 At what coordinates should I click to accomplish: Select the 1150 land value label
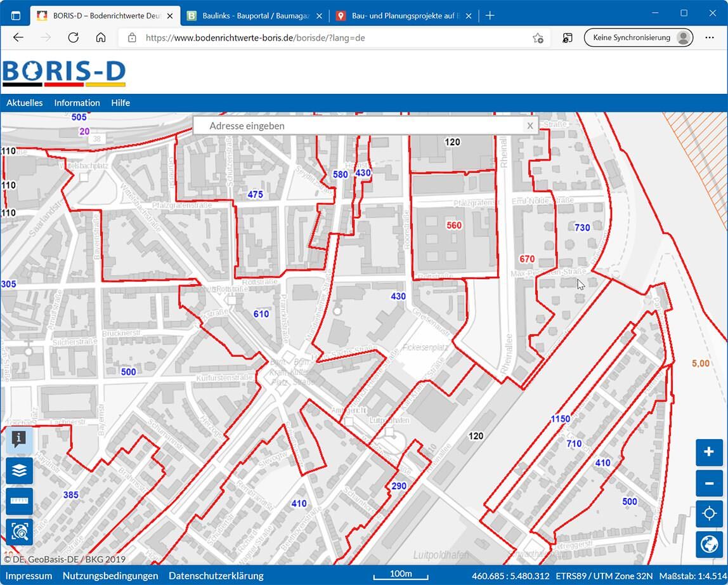[x=561, y=419]
